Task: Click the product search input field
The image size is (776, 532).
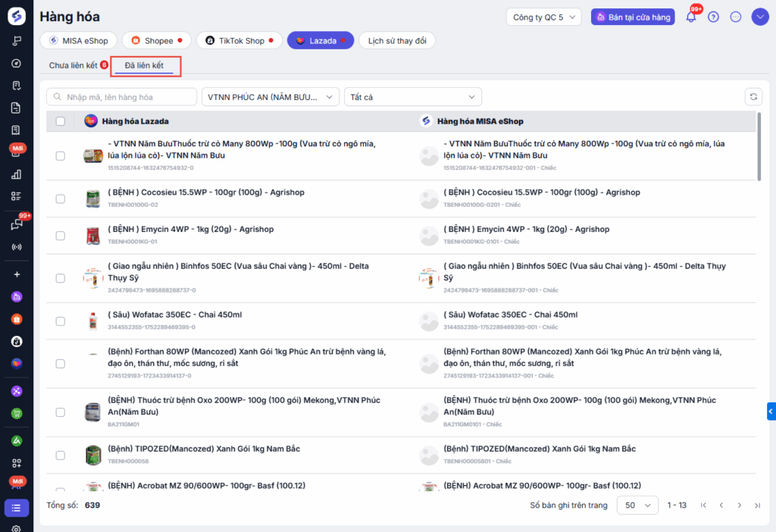Action: point(121,97)
